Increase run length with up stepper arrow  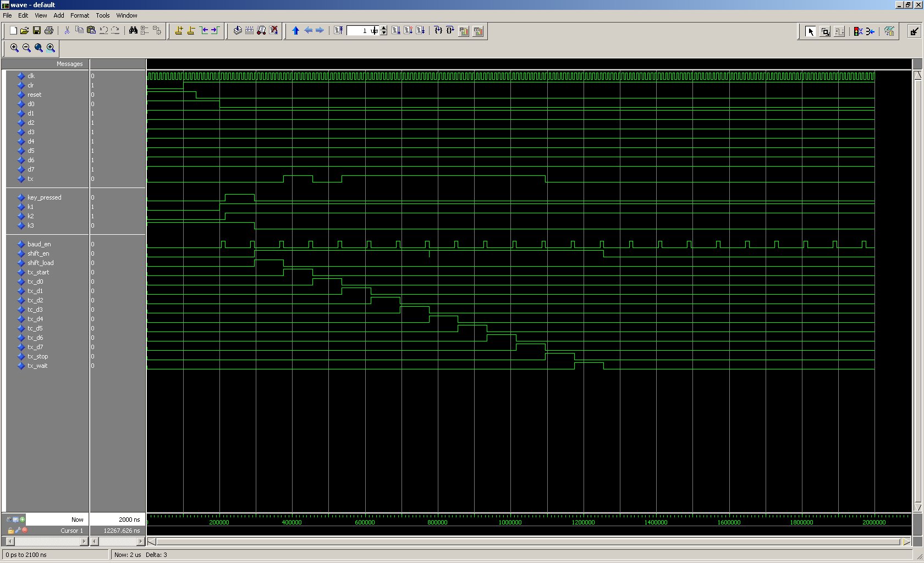[384, 28]
